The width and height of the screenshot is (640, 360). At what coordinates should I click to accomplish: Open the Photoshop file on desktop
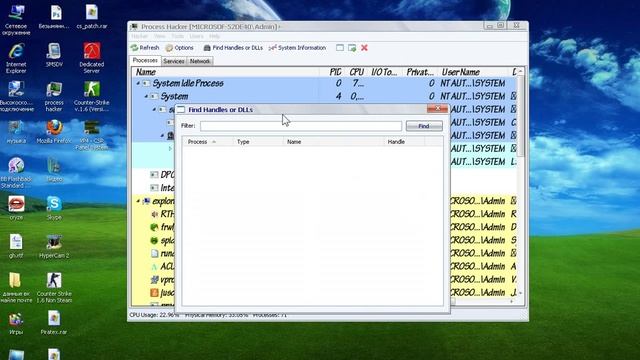(54, 17)
